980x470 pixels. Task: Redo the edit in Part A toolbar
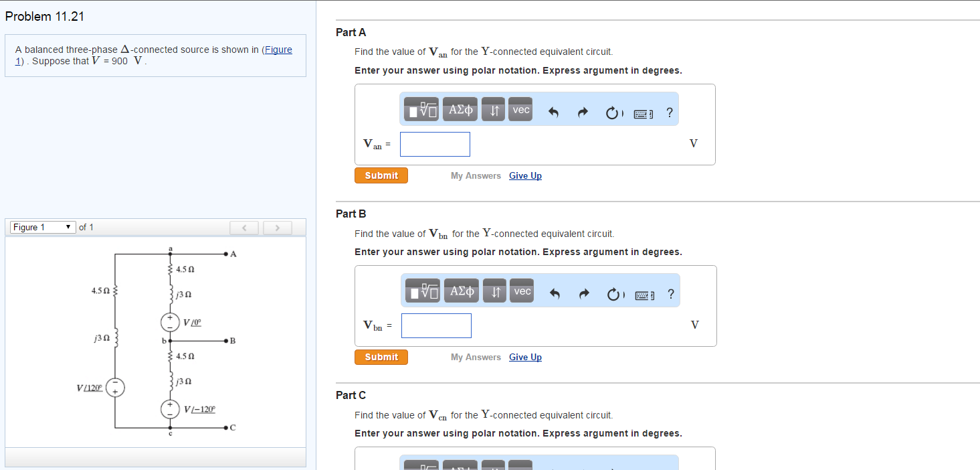[582, 112]
